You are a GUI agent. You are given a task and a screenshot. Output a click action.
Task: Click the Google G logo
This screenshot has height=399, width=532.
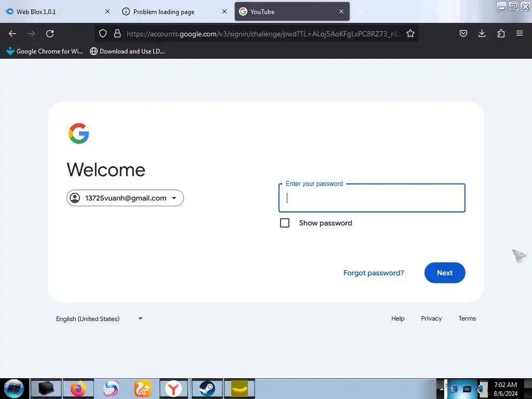pos(79,134)
